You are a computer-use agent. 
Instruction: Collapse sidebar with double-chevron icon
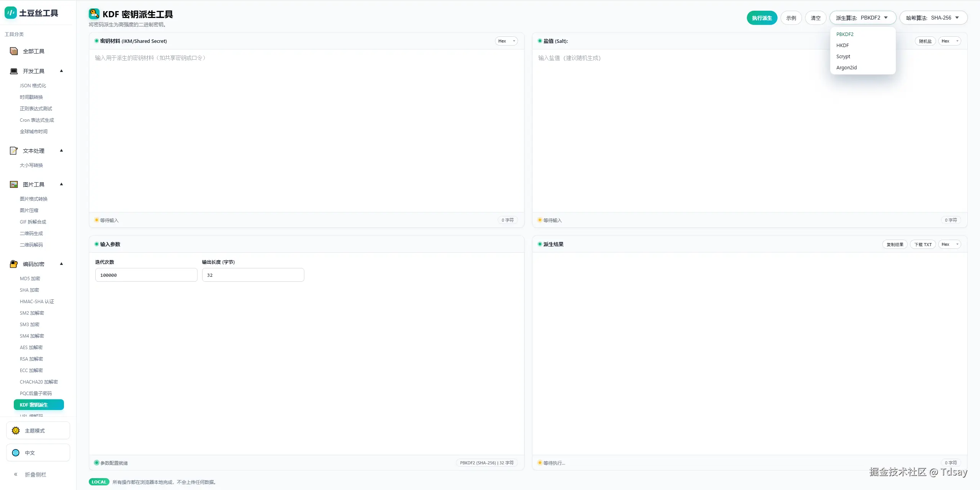pyautogui.click(x=16, y=474)
